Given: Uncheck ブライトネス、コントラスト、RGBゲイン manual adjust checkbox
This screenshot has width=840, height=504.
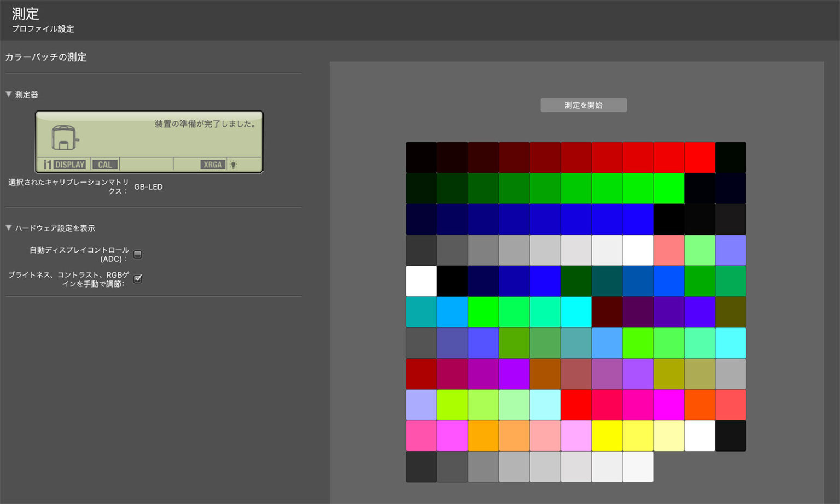Looking at the screenshot, I should click(138, 279).
